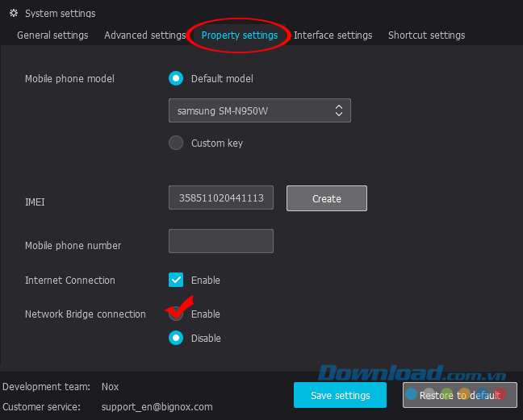Image resolution: width=523 pixels, height=420 pixels.
Task: Switch to Advanced settings tab
Action: (x=144, y=35)
